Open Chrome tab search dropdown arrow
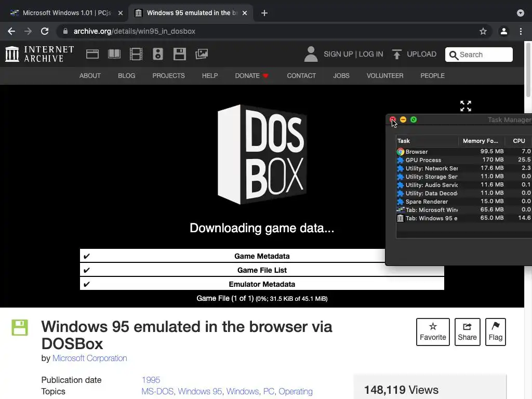 [x=521, y=13]
